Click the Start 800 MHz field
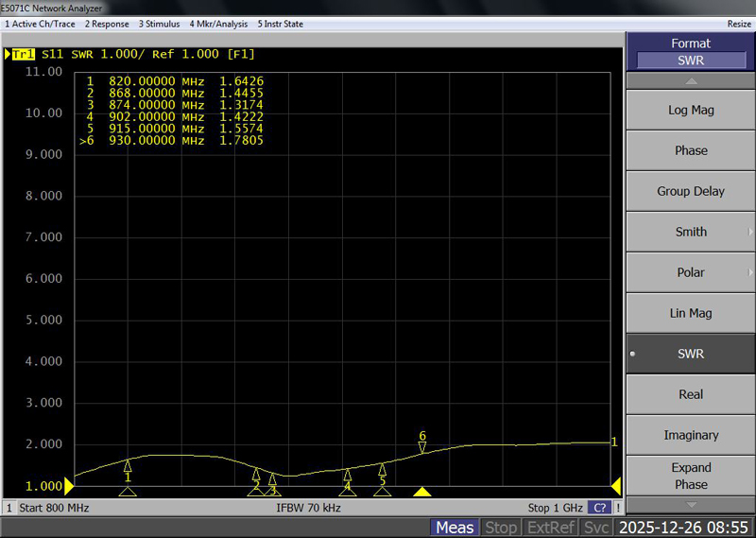756x538 pixels. (55, 508)
